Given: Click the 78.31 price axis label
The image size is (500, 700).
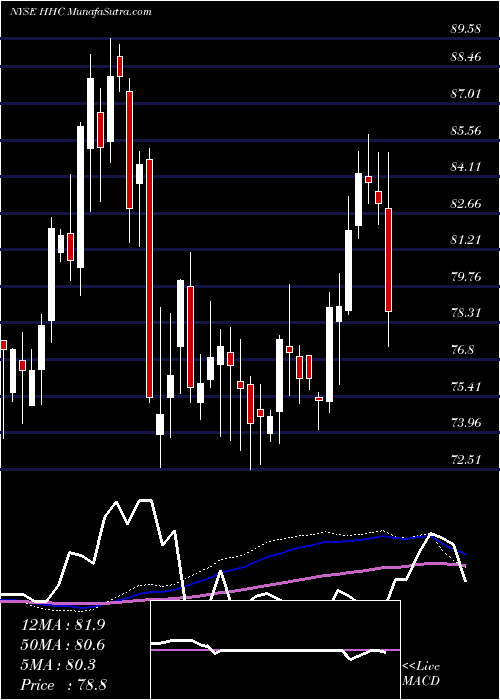Looking at the screenshot, I should coord(465,313).
